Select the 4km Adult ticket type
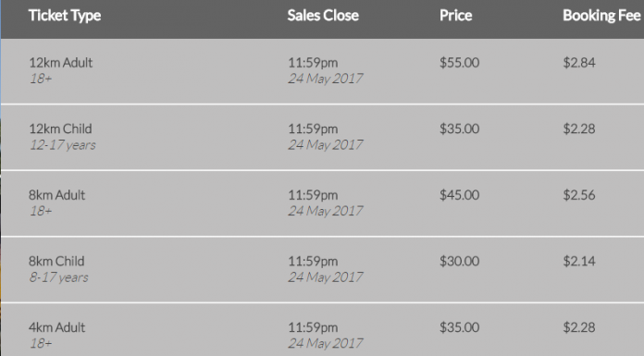Viewport: 644px width, 356px height. pyautogui.click(x=56, y=327)
